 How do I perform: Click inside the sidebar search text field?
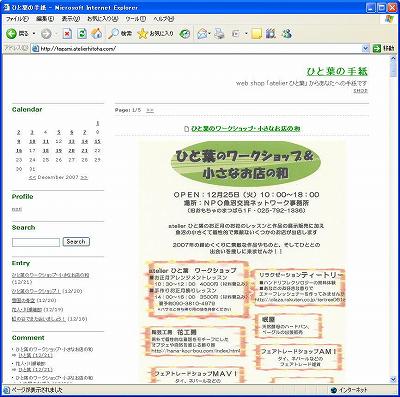tap(36, 242)
